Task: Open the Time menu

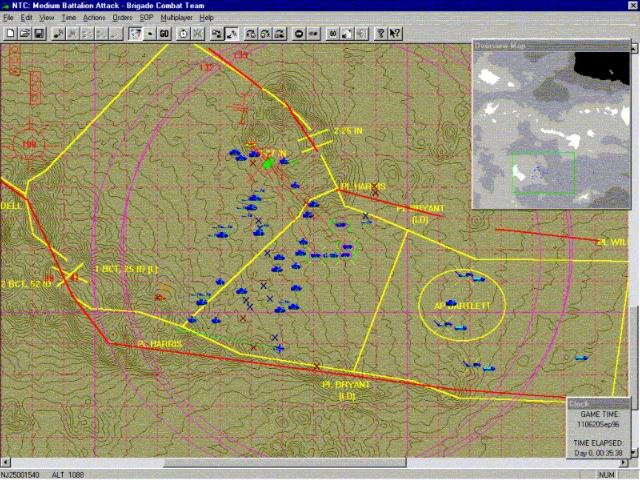Action: click(68, 18)
